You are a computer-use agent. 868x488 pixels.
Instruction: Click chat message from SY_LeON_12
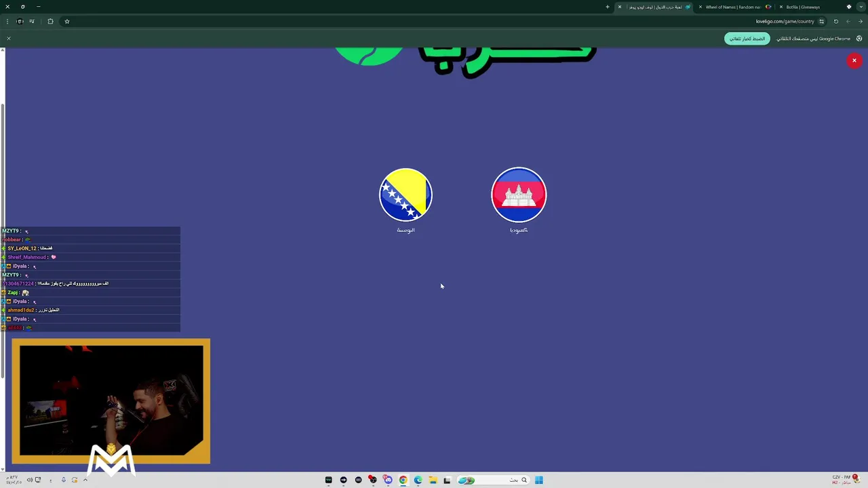[x=91, y=248]
